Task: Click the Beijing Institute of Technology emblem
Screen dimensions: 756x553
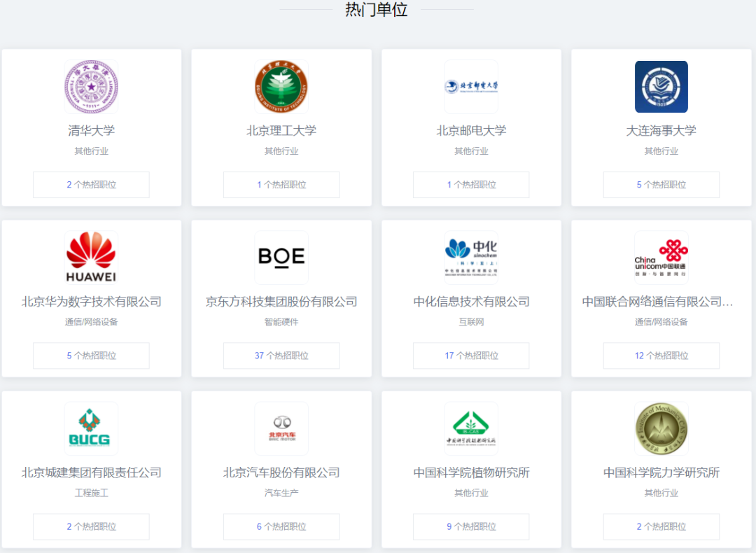Action: (281, 85)
